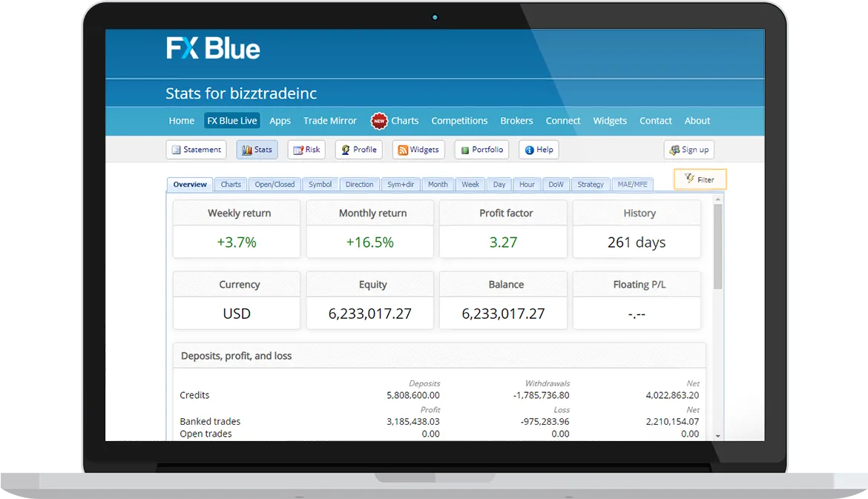Click the Profit factor value 3.27
The image size is (868, 499).
[x=503, y=242]
